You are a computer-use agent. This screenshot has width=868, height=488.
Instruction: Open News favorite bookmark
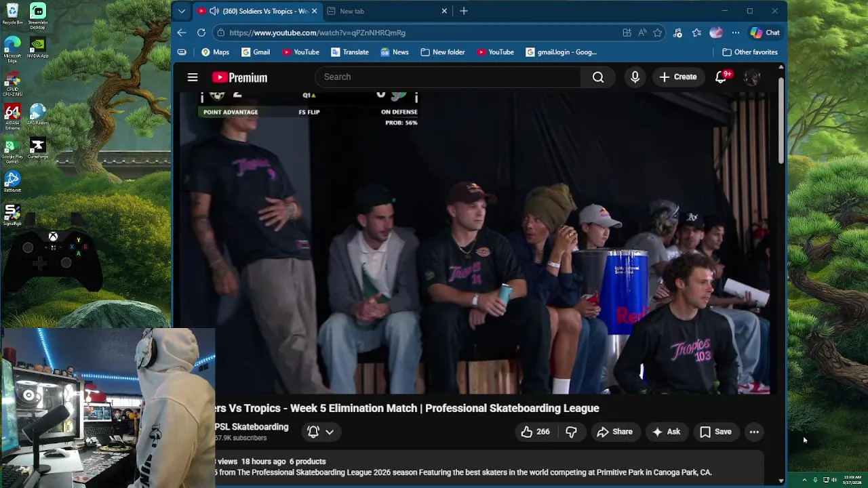click(395, 52)
